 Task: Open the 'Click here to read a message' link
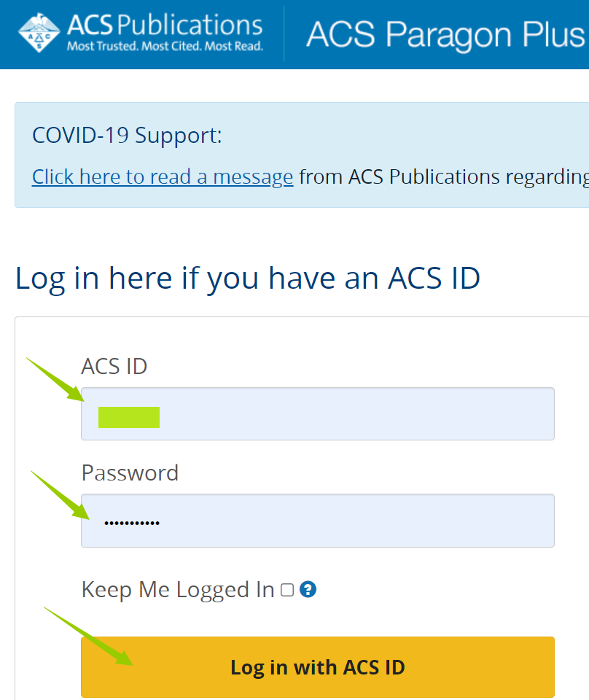pos(163,176)
